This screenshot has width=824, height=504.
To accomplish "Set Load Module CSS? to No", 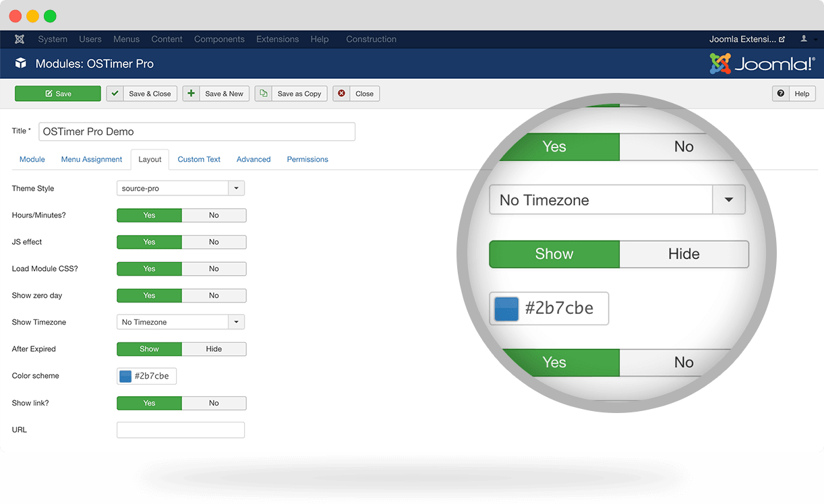I will click(214, 269).
